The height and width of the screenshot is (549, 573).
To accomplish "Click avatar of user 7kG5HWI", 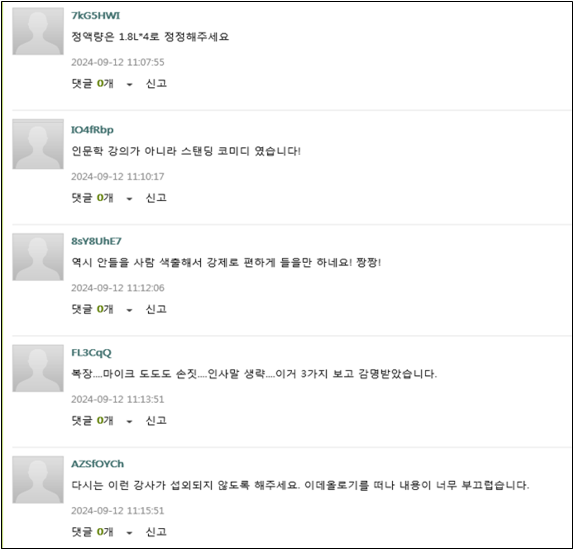I will coord(38,31).
